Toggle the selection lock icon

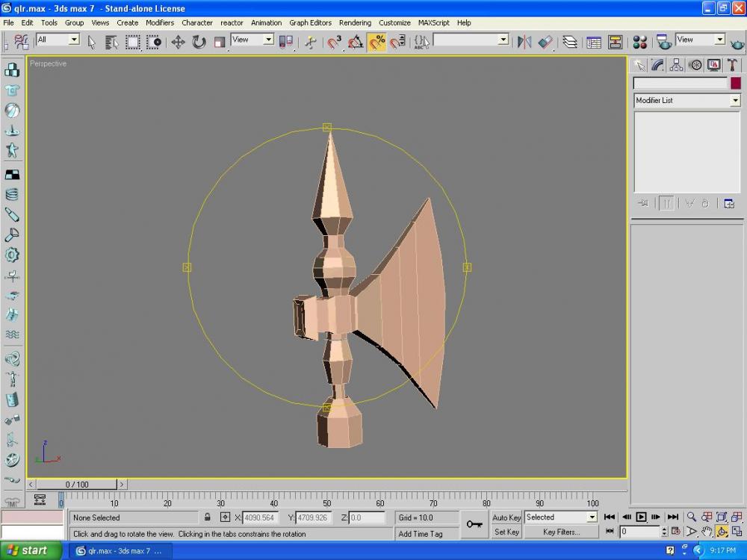pyautogui.click(x=207, y=517)
